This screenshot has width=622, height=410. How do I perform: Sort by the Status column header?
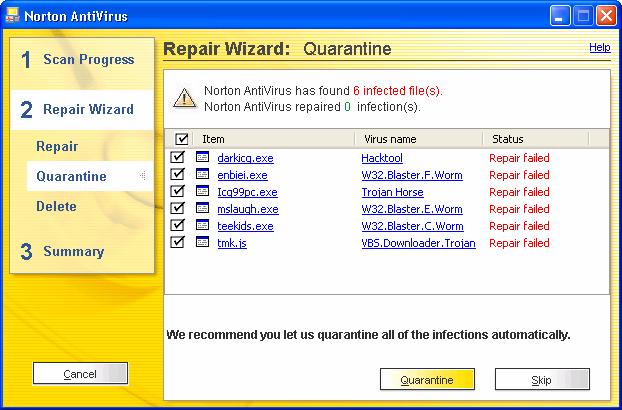point(536,139)
